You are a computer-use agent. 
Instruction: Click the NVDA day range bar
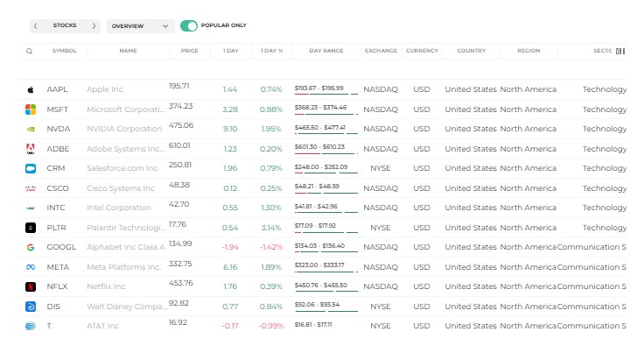pos(326,133)
